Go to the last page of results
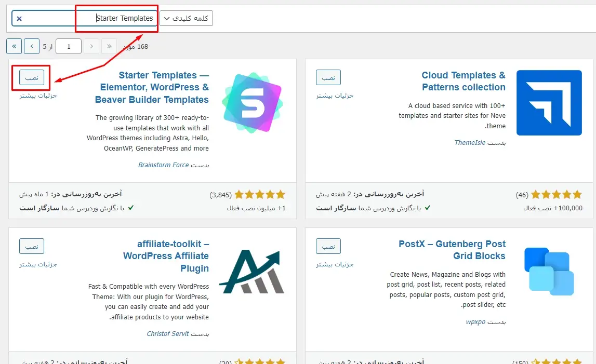This screenshot has height=364, width=596. (14, 46)
